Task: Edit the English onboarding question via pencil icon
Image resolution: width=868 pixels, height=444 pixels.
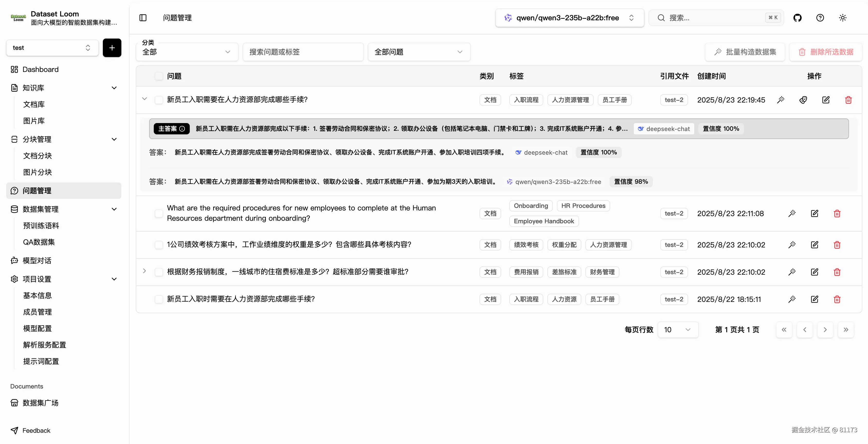Action: tap(815, 213)
